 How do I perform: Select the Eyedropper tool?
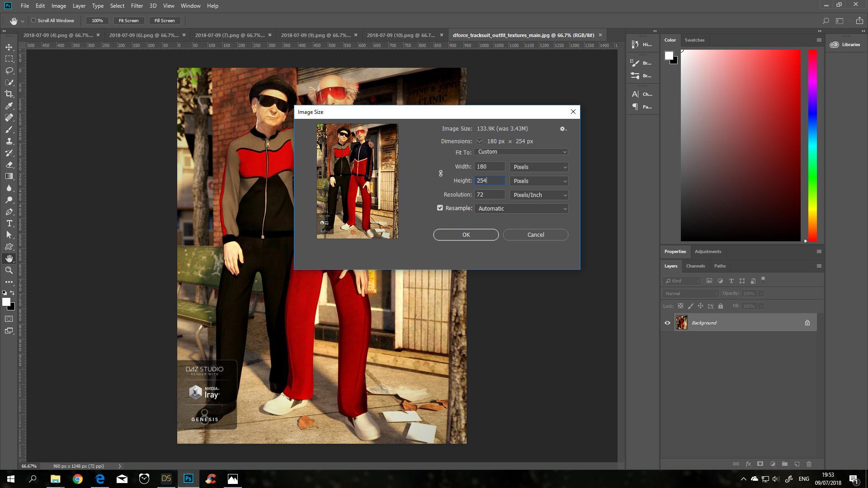coord(9,106)
